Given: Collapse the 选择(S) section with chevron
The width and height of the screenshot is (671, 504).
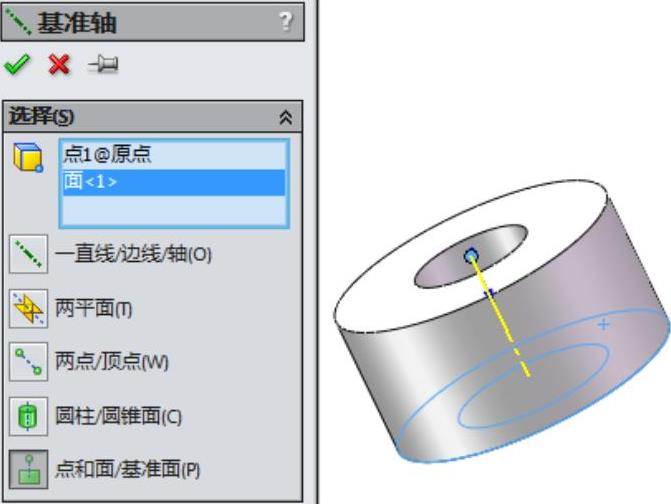Looking at the screenshot, I should coord(286,117).
